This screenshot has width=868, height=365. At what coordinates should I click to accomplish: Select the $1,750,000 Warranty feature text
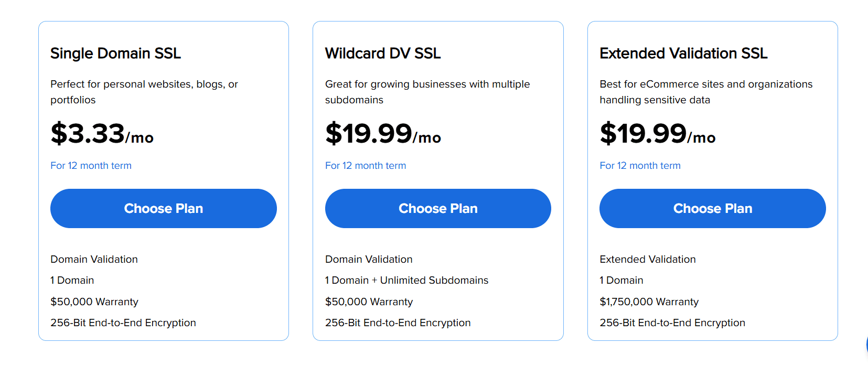(649, 302)
